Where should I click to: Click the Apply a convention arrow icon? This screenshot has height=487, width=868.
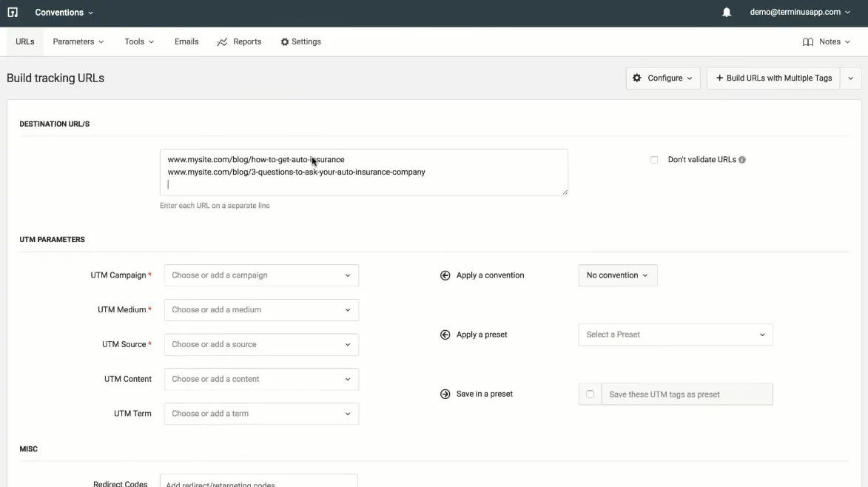pos(445,275)
